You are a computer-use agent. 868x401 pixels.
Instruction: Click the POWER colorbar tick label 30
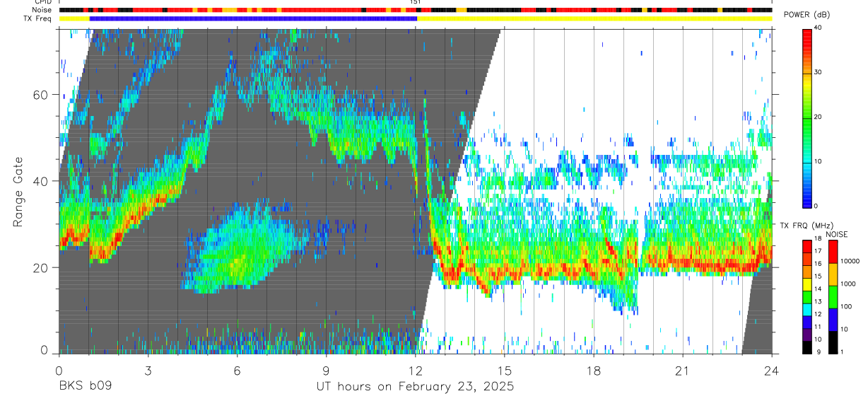click(x=818, y=72)
